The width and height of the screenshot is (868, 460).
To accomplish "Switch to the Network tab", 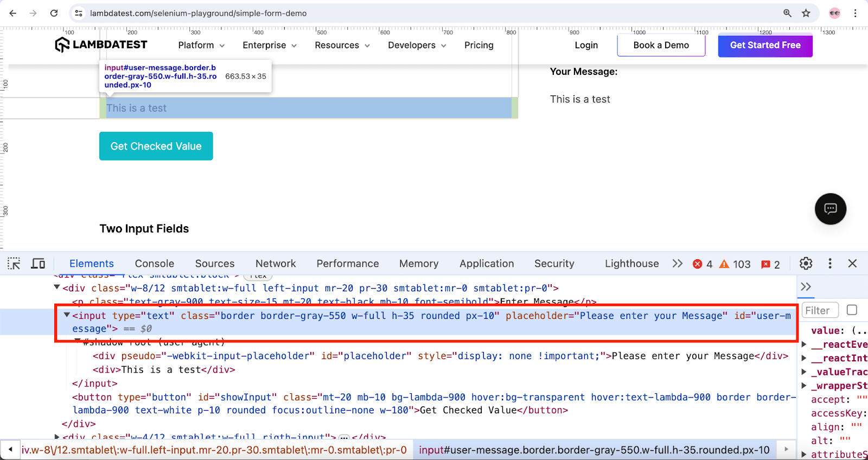I will [276, 264].
